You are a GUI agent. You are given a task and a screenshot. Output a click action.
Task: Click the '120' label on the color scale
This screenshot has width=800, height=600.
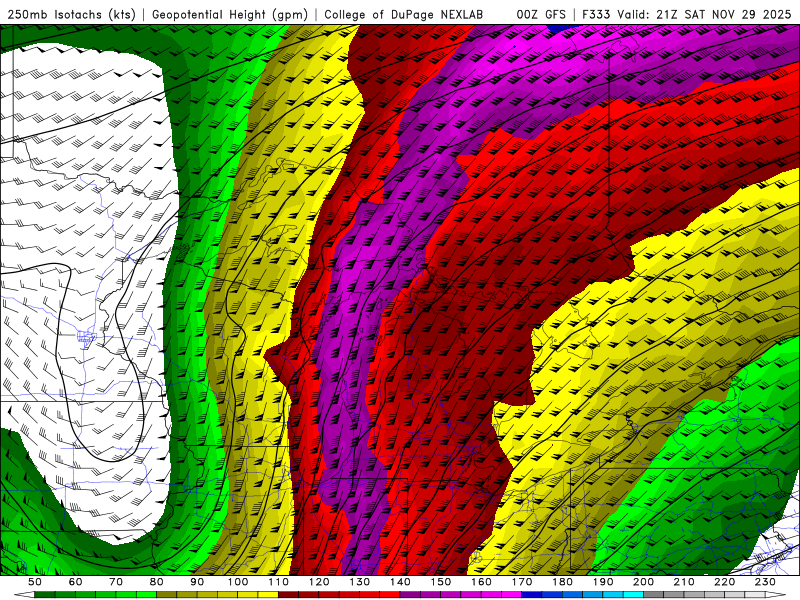coord(319,582)
